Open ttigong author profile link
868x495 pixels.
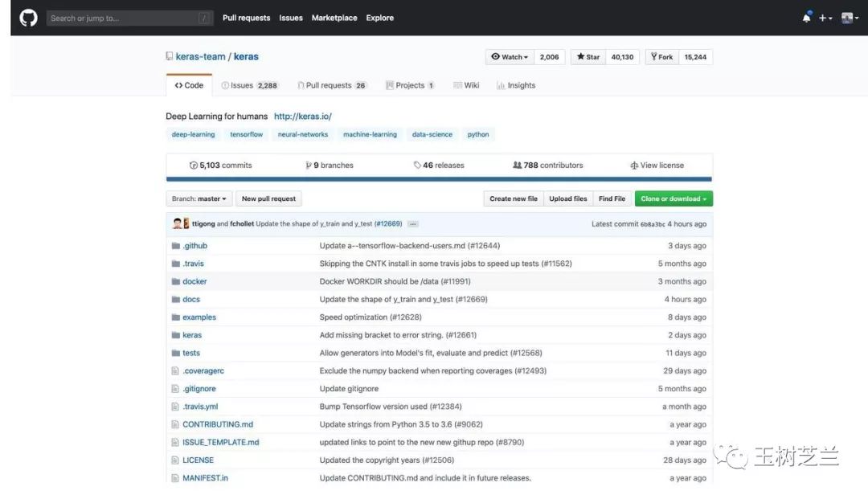[203, 223]
